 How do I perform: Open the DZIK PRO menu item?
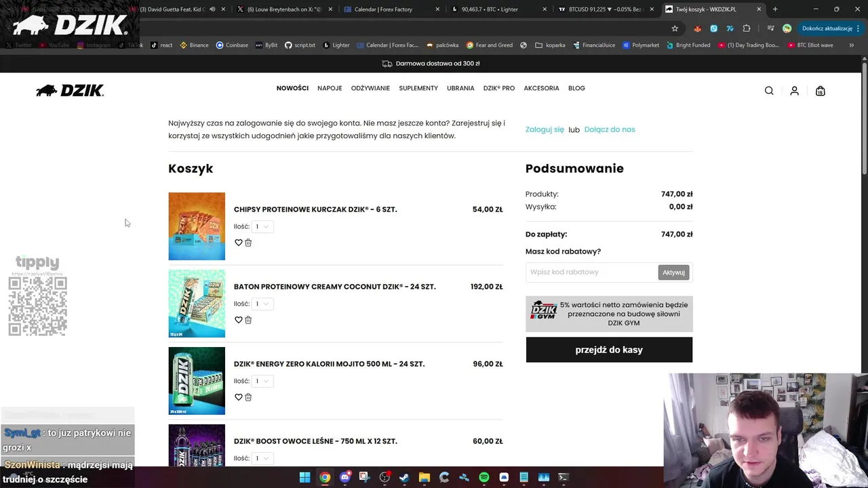tap(499, 88)
